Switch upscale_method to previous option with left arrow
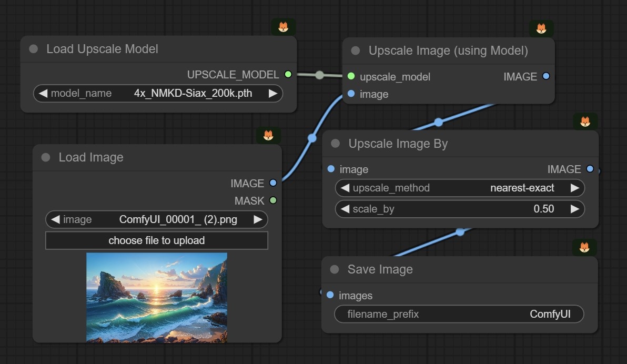The width and height of the screenshot is (627, 364). 345,188
